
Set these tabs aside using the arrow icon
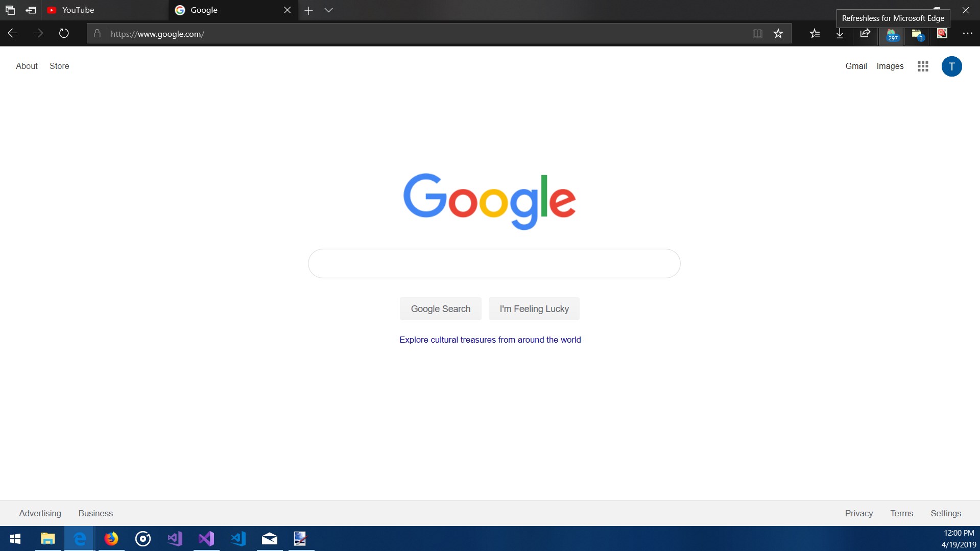pyautogui.click(x=31, y=10)
